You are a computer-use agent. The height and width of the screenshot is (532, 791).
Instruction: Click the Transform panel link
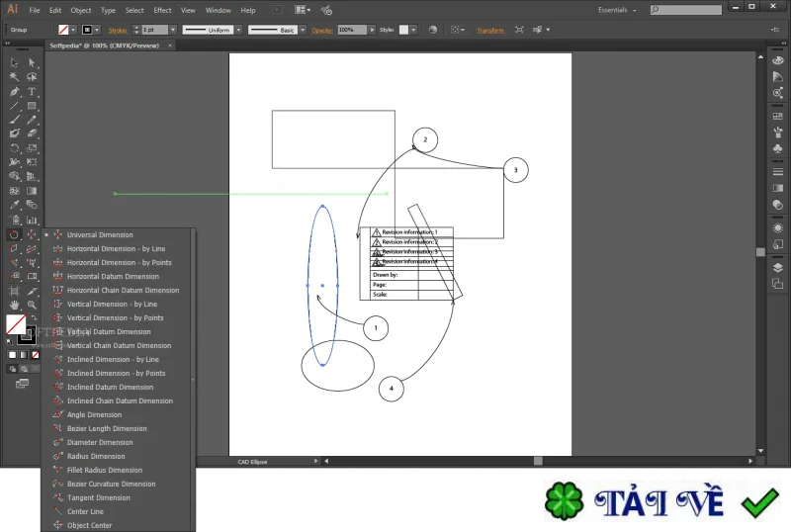[x=490, y=31]
